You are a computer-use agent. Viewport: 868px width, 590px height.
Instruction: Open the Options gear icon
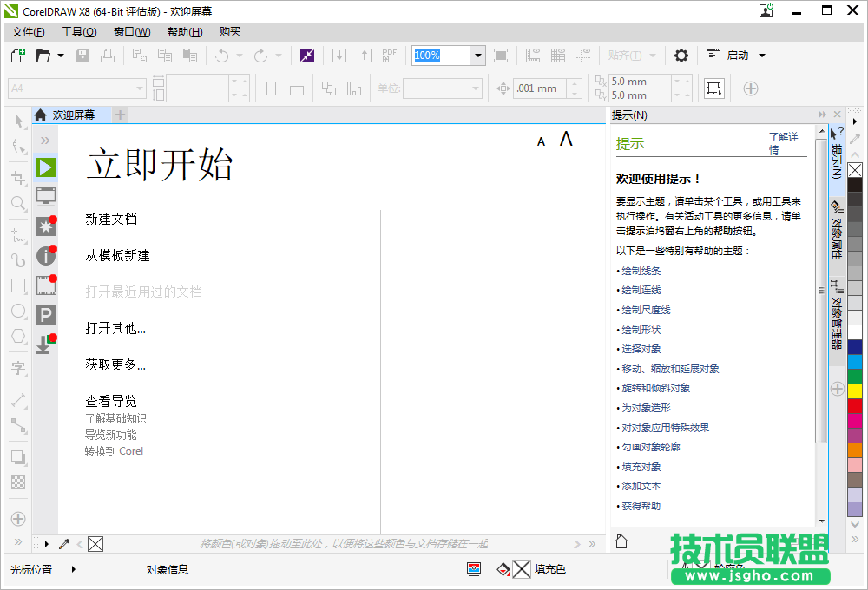click(x=681, y=56)
